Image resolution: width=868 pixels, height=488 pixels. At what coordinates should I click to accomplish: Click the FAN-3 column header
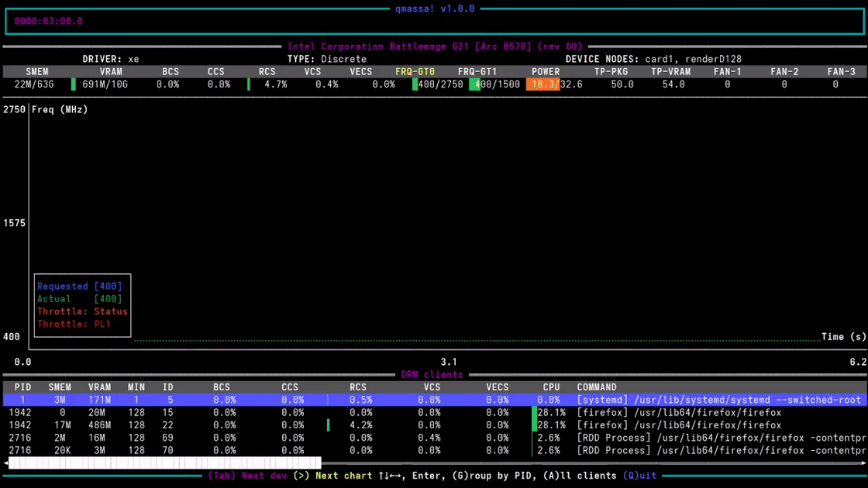(x=842, y=71)
